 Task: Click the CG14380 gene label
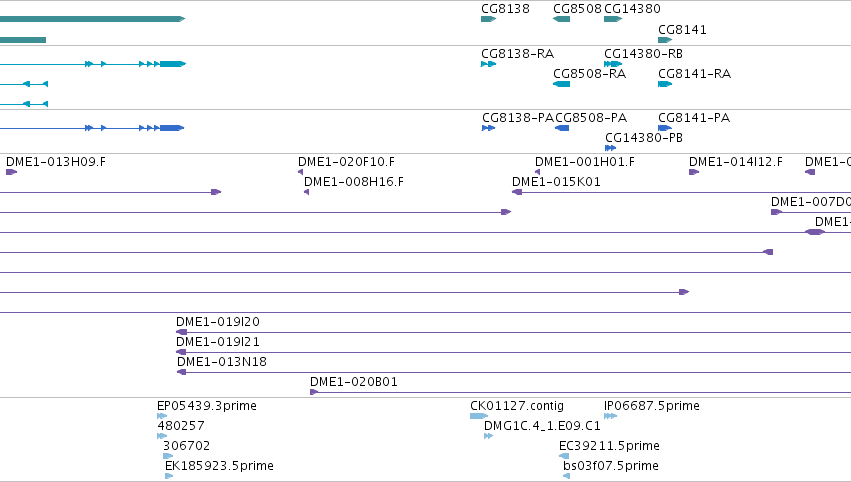(632, 9)
